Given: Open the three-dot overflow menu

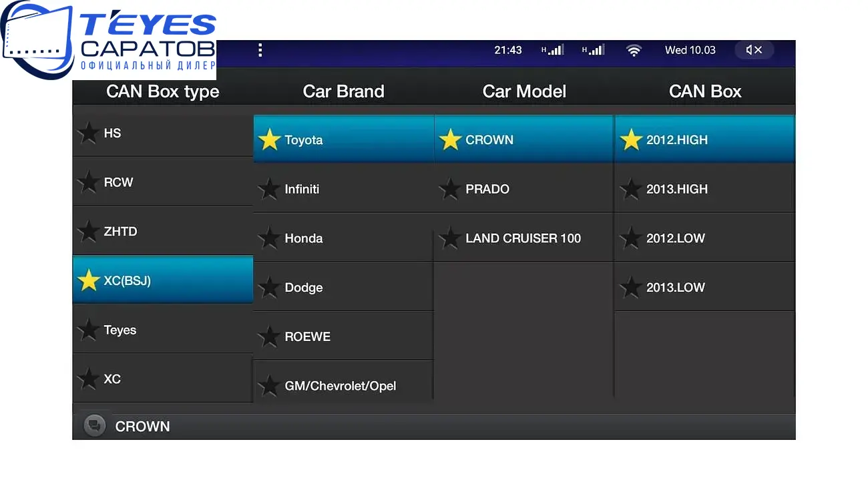Looking at the screenshot, I should point(260,50).
